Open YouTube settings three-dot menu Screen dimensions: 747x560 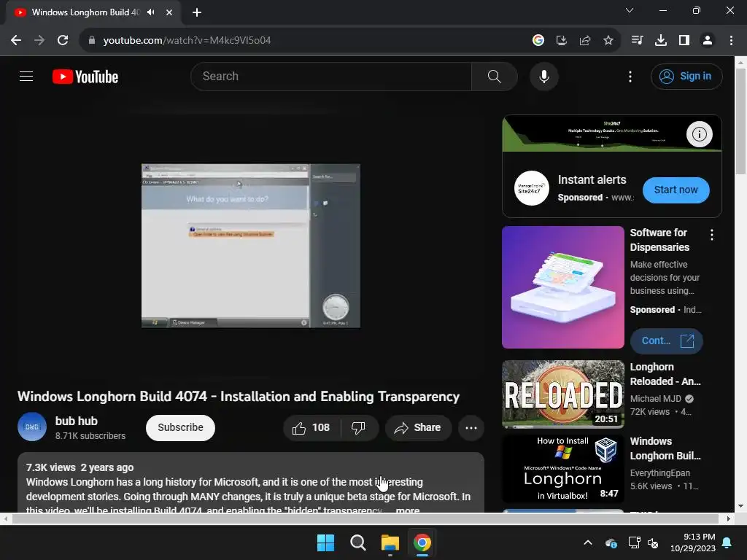click(630, 76)
